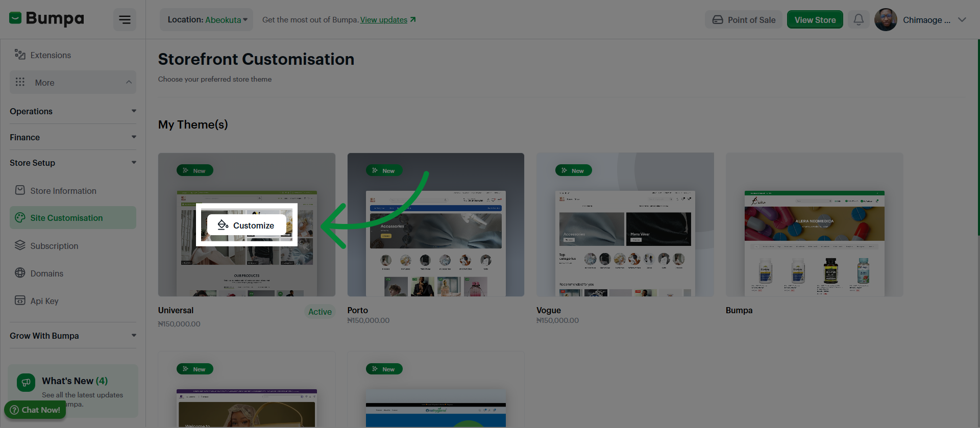
Task: Click the notification bell icon
Action: pos(859,20)
